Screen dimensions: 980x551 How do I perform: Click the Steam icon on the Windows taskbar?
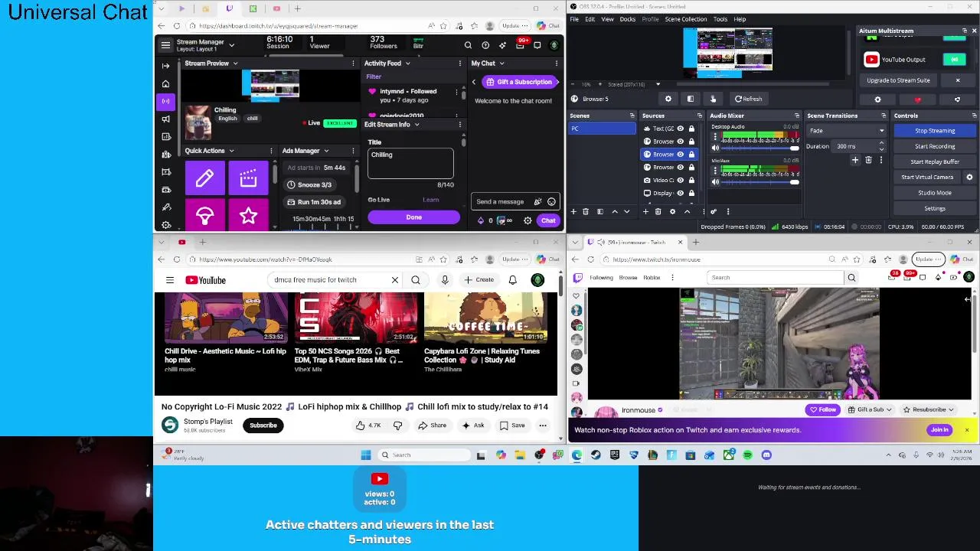(x=596, y=455)
